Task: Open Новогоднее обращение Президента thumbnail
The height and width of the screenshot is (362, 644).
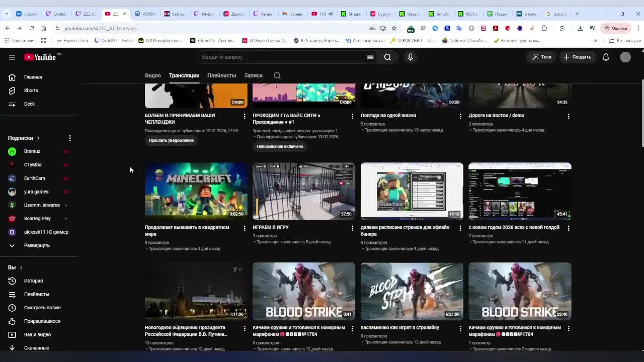Action: coord(196,291)
